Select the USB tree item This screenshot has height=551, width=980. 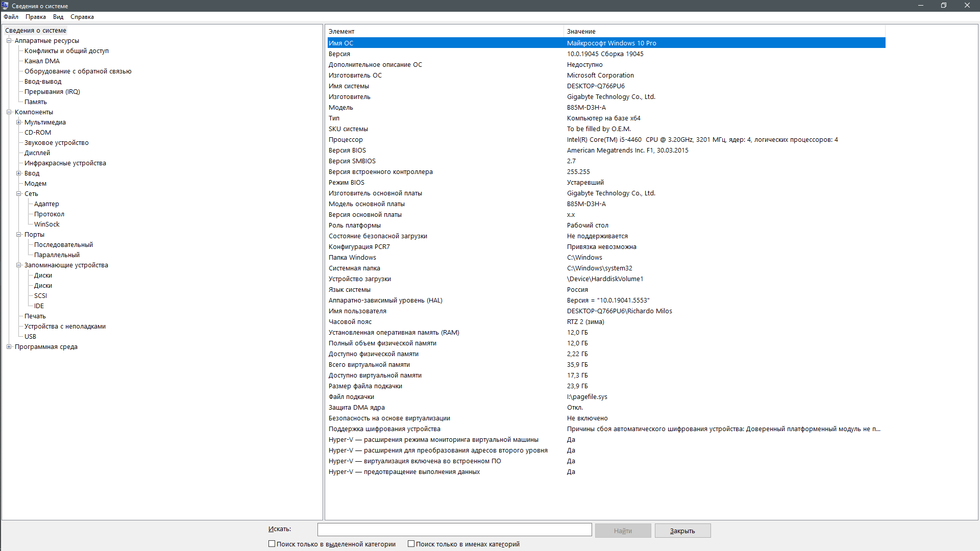click(x=30, y=337)
